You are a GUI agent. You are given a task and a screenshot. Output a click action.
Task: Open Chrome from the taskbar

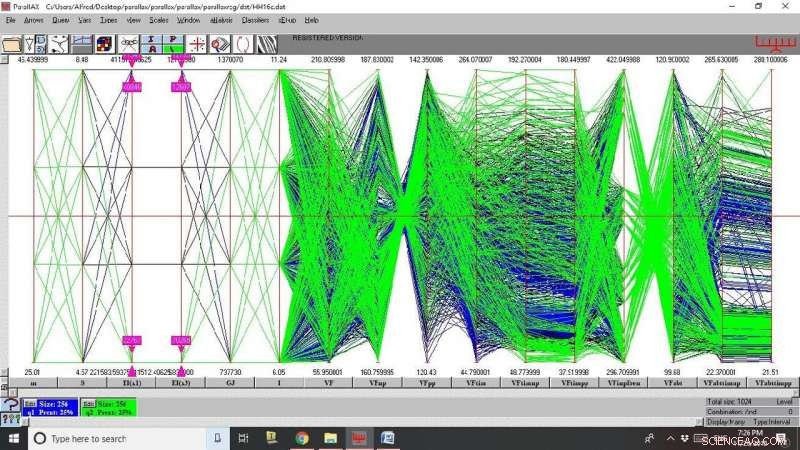(x=302, y=438)
